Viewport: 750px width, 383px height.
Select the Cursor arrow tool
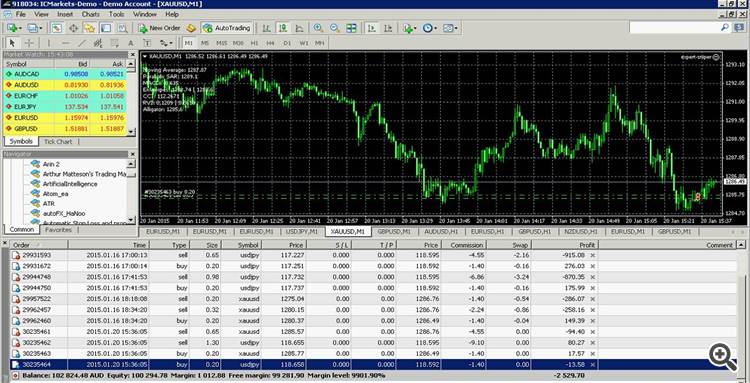click(12, 43)
